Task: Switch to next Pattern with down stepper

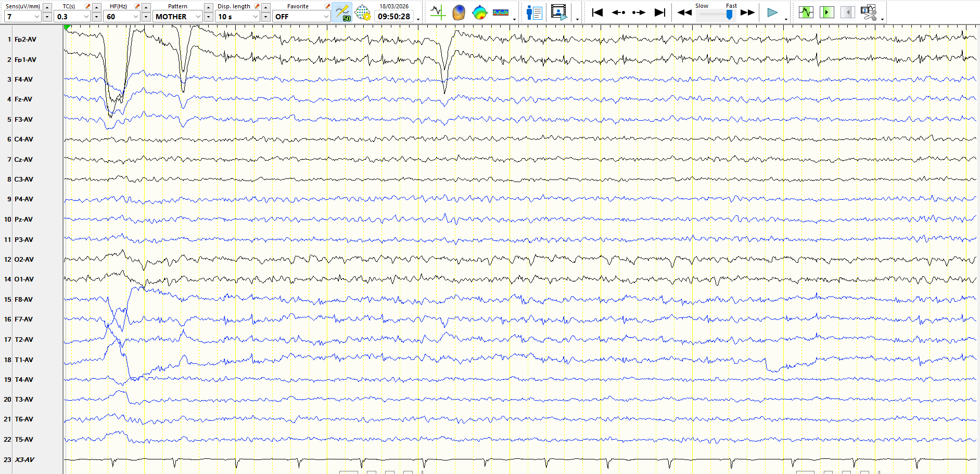Action: [x=208, y=17]
